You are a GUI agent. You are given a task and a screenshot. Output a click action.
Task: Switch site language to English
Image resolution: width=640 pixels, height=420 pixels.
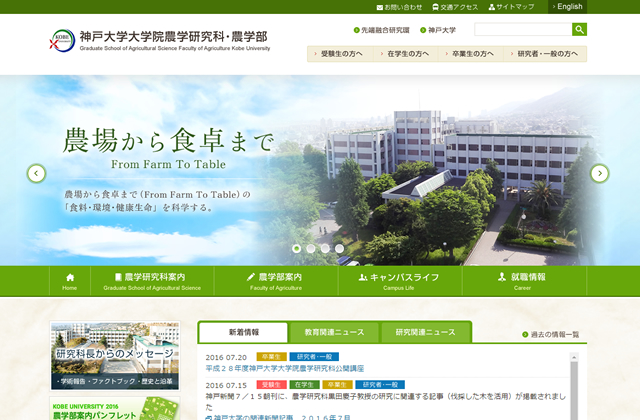click(x=567, y=7)
